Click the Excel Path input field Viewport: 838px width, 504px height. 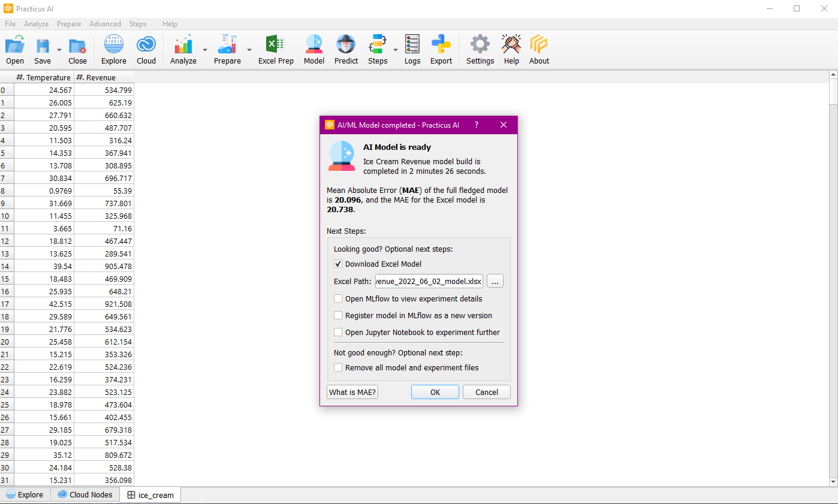pos(429,282)
